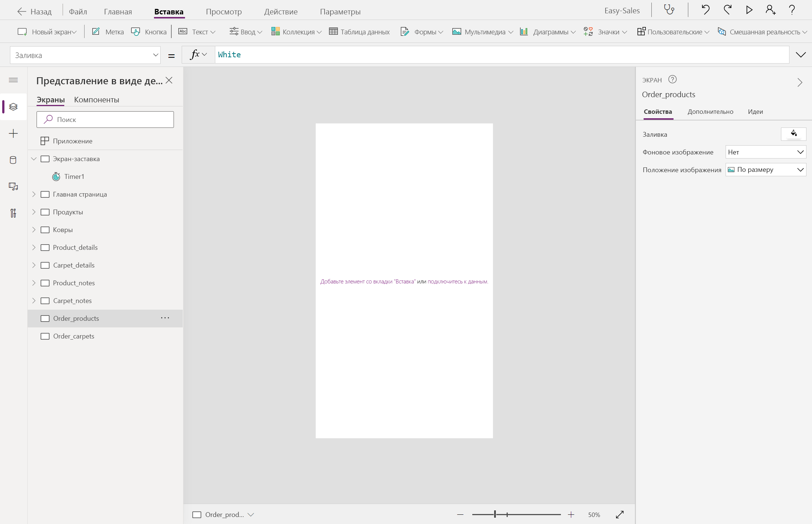Screen dimensions: 812x524
Task: Expand the formula bar chevron
Action: click(801, 55)
